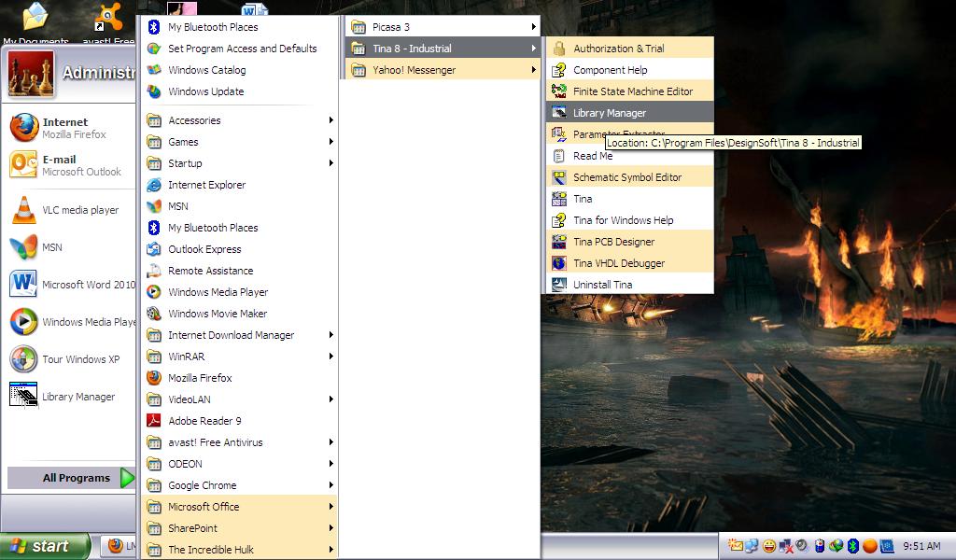This screenshot has height=560, width=956.
Task: Open Internet Explorer icon
Action: (x=154, y=185)
